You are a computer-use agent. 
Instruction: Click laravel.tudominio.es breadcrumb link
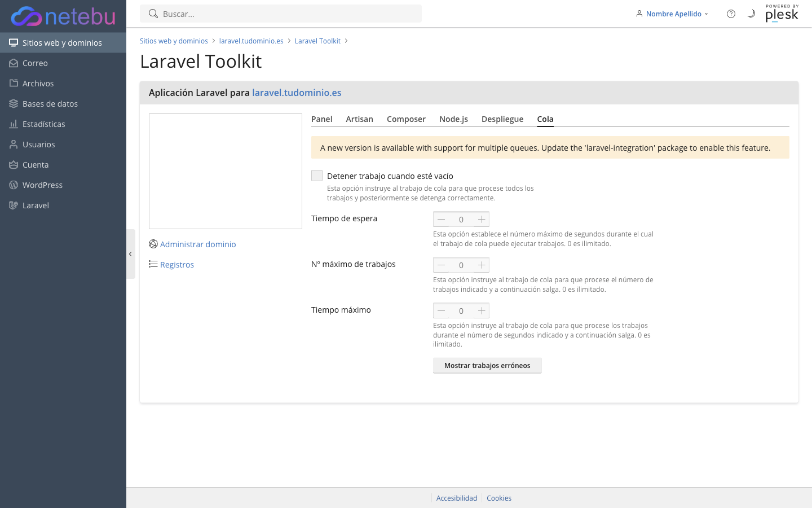pos(251,41)
